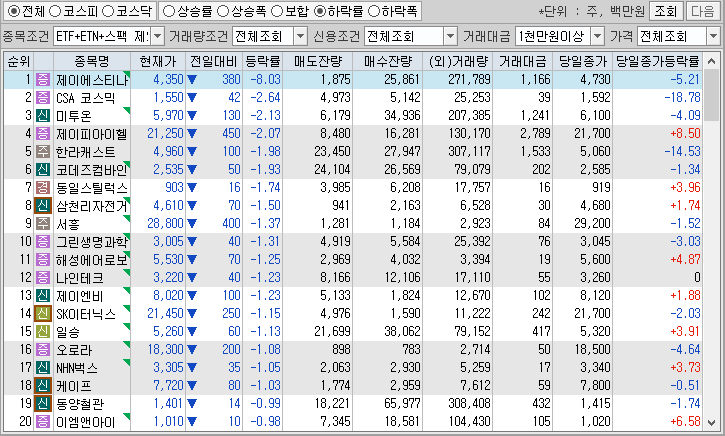
Task: Click the vertical scrollbar thumb
Action: pos(711,95)
